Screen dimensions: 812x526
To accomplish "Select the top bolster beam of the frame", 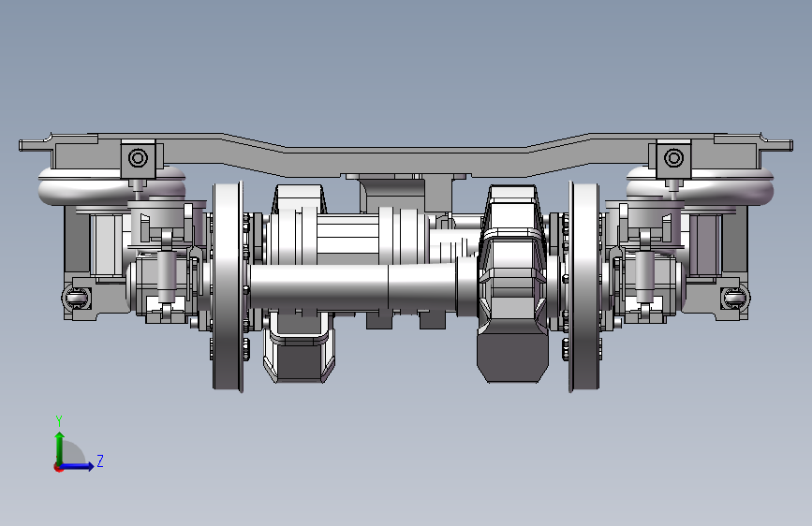I will point(406,154).
